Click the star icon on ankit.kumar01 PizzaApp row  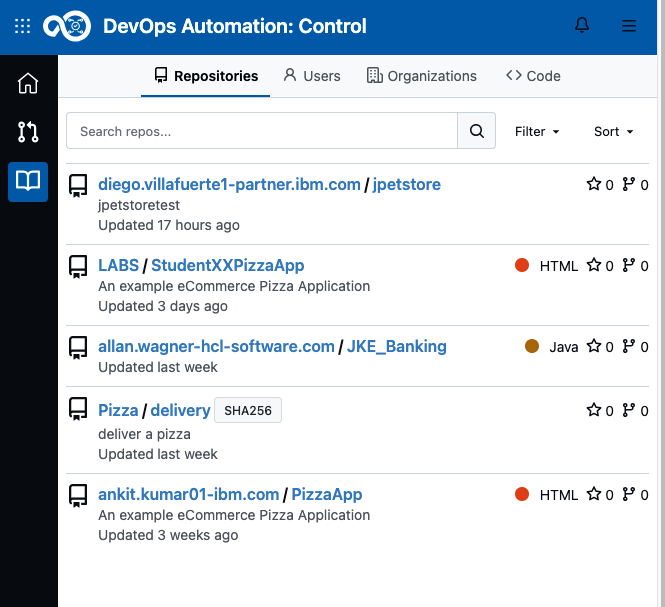pyautogui.click(x=594, y=494)
